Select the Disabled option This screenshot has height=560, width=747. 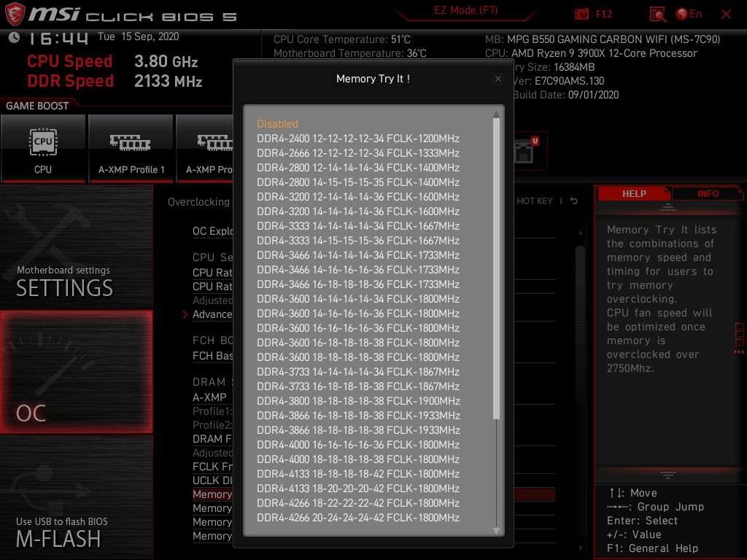click(277, 124)
